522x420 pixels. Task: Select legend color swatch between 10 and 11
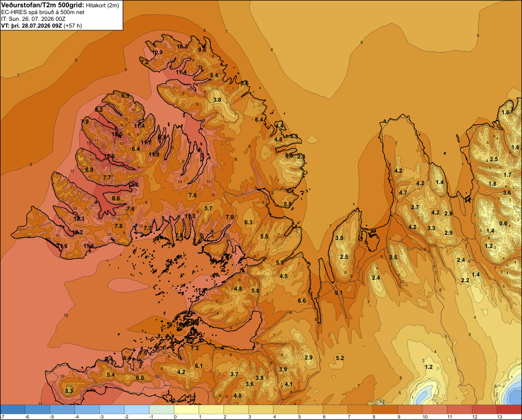point(435,410)
